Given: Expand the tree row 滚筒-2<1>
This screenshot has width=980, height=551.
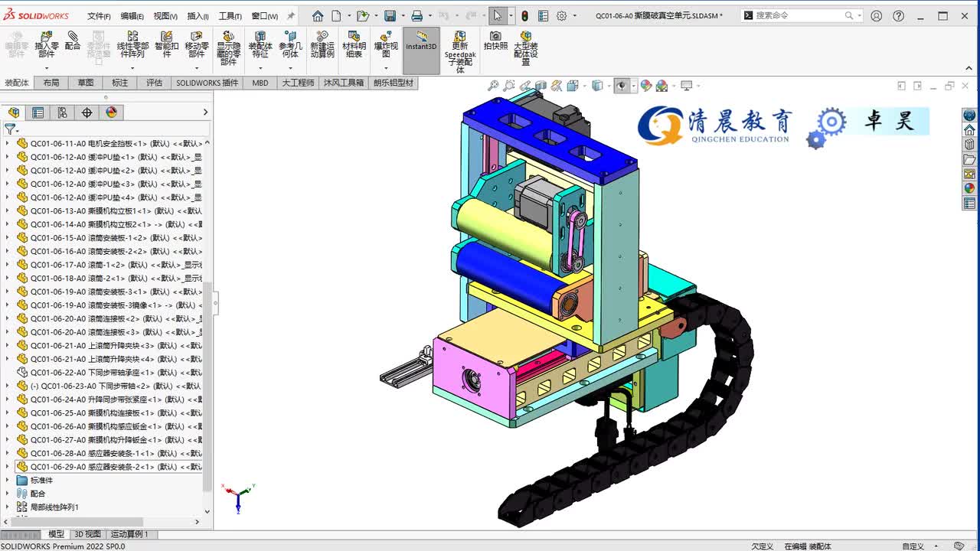Looking at the screenshot, I should (x=7, y=278).
